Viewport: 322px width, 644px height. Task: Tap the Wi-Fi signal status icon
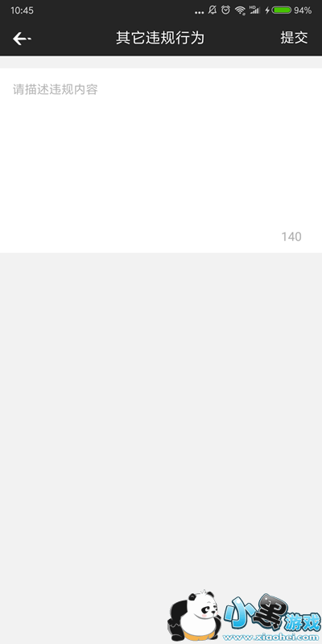[240, 10]
